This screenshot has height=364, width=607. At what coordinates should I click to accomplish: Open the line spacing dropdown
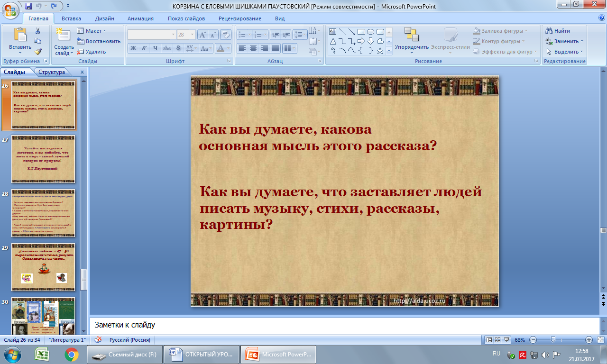tap(300, 35)
